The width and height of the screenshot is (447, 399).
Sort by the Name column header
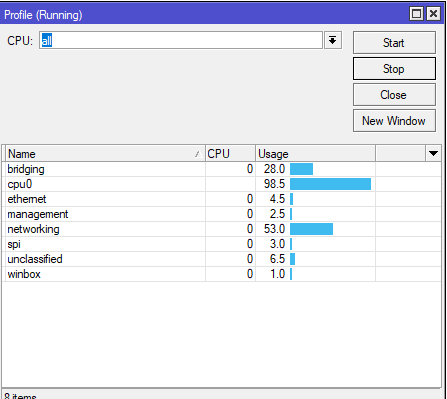pyautogui.click(x=105, y=154)
